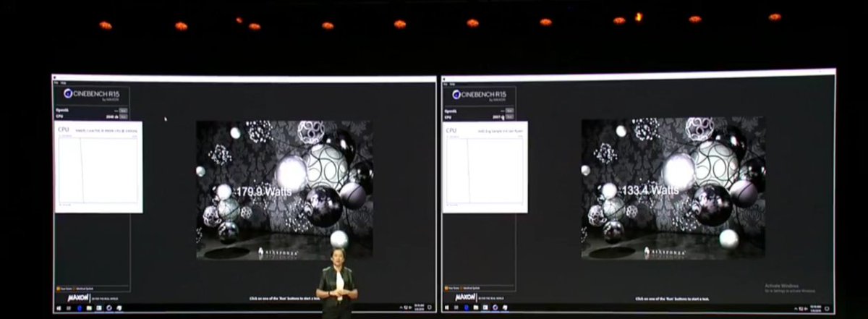Open Help menu in left Cinebench window
The width and height of the screenshot is (868, 319).
(63, 83)
